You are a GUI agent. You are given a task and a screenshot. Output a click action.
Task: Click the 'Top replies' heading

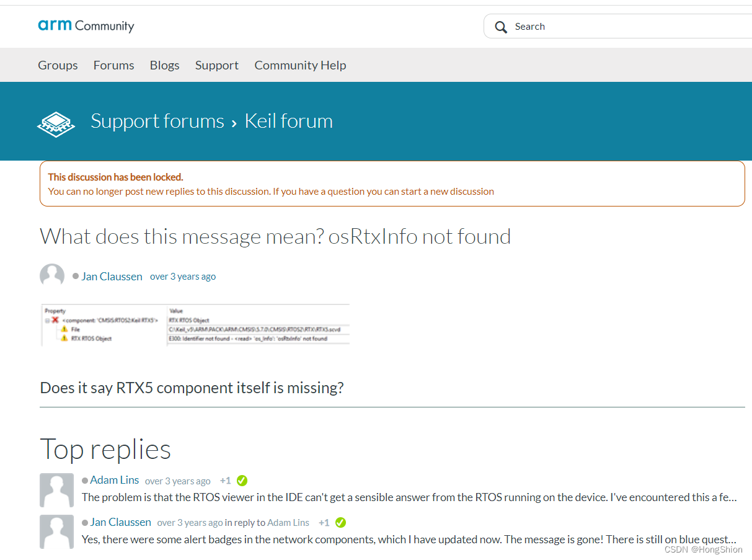(105, 449)
